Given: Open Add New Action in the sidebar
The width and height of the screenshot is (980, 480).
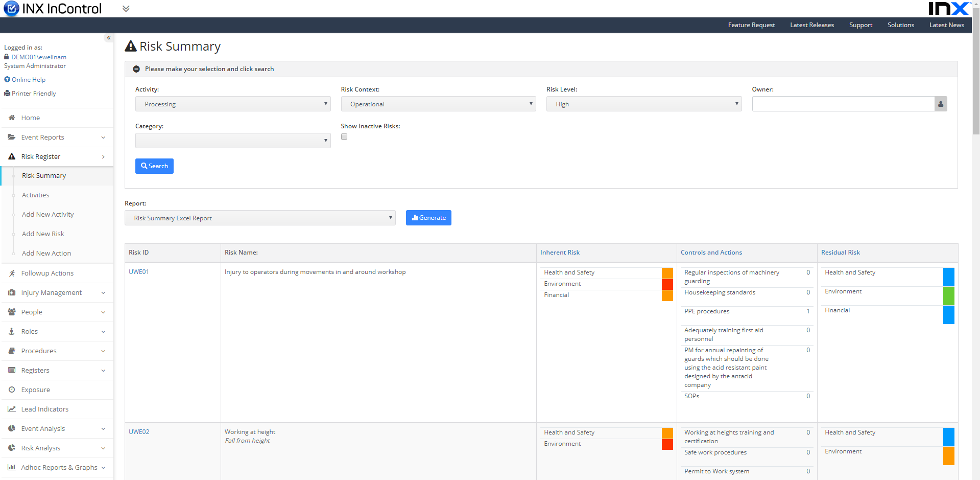Looking at the screenshot, I should [x=46, y=253].
